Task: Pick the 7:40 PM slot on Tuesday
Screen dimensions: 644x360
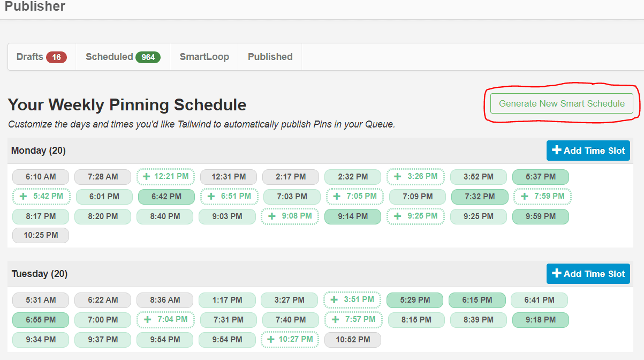Action: (291, 320)
